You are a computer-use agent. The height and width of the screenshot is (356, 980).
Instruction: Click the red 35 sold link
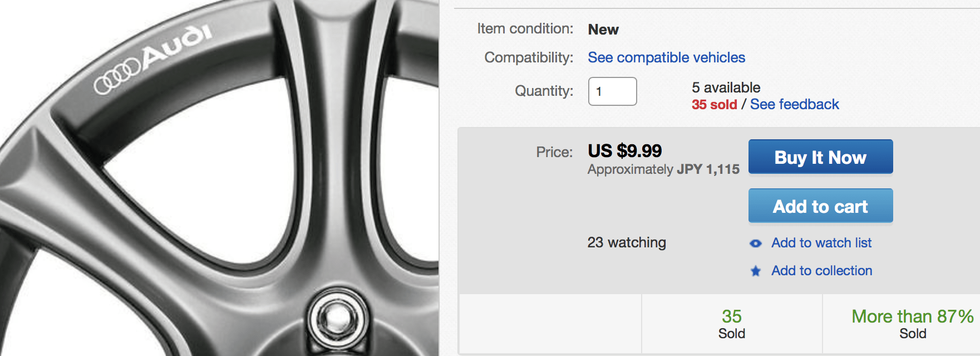coord(714,105)
